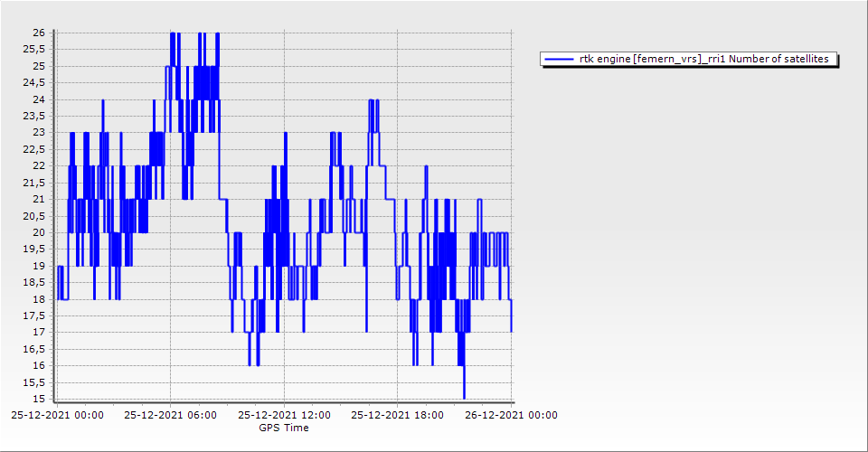Click the 25,5 tick label on vertical axis
The image size is (868, 452).
[35, 50]
